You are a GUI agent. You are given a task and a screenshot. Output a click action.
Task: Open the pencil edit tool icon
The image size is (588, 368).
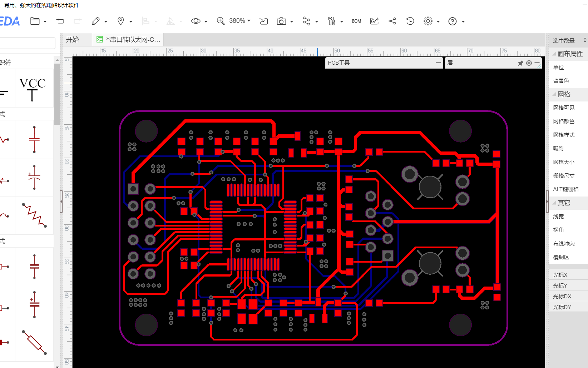pyautogui.click(x=96, y=21)
